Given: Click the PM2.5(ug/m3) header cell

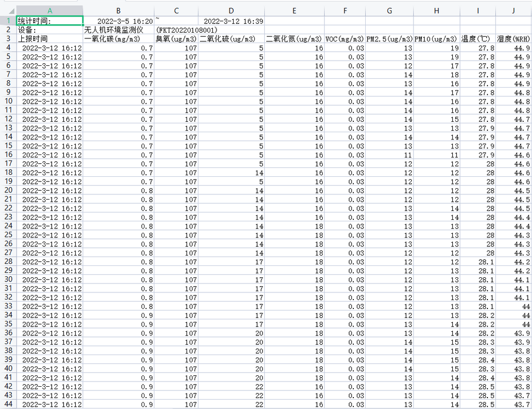Looking at the screenshot, I should (390, 39).
